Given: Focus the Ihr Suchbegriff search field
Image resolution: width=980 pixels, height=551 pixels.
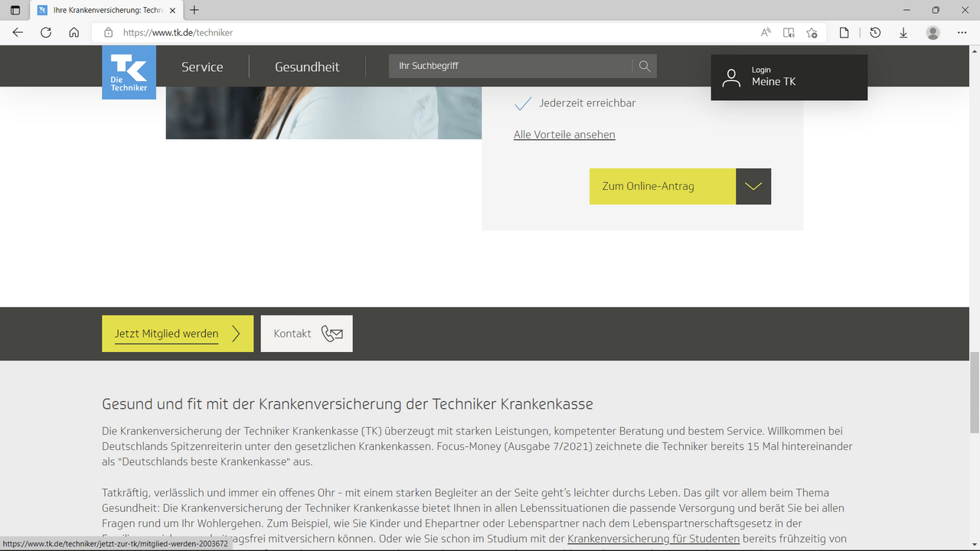Looking at the screenshot, I should tap(511, 66).
